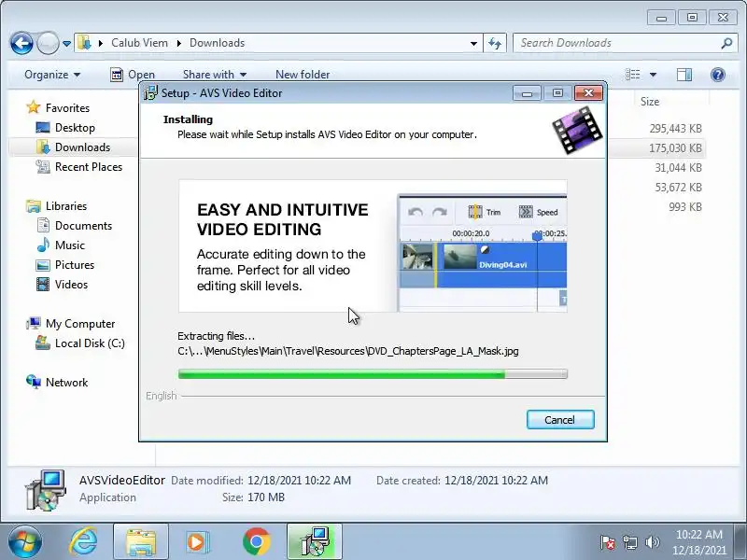This screenshot has width=747, height=560.
Task: Select Calub Viem breadcrumb in address bar
Action: [x=139, y=43]
